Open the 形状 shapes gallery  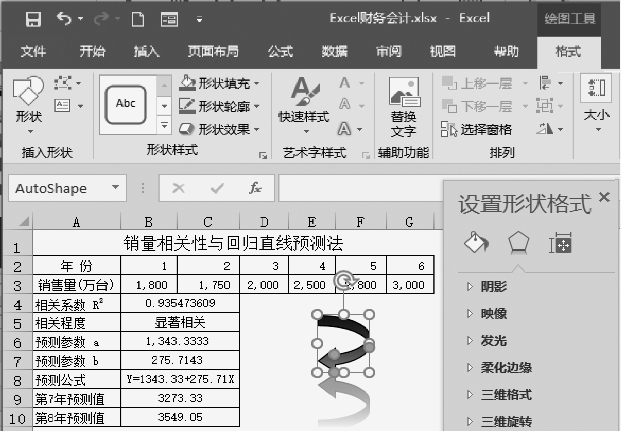click(x=29, y=105)
